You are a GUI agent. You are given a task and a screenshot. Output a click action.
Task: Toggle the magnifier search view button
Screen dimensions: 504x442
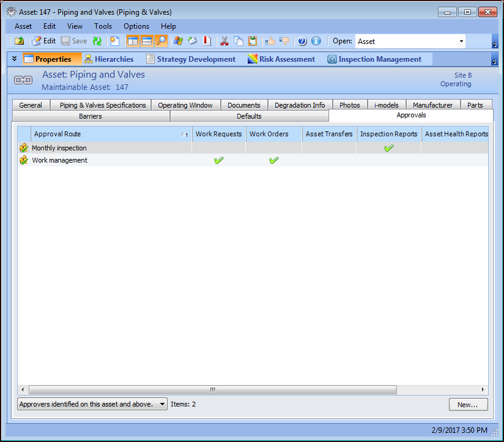click(161, 41)
